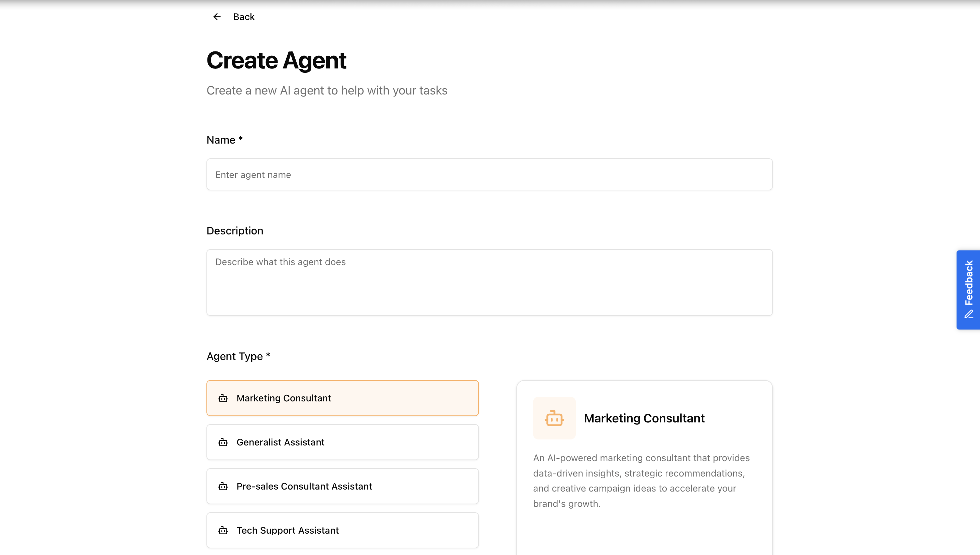Click the pencil icon on the Feedback tab
The width and height of the screenshot is (980, 555).
(969, 315)
